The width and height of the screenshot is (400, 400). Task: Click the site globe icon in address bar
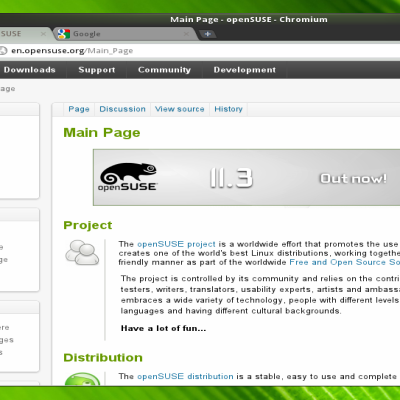pos(3,51)
